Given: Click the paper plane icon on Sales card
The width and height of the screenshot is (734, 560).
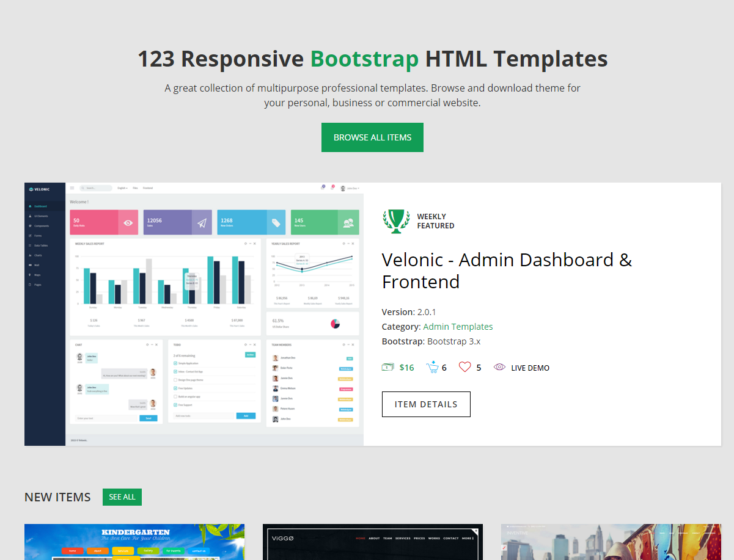Looking at the screenshot, I should [202, 223].
